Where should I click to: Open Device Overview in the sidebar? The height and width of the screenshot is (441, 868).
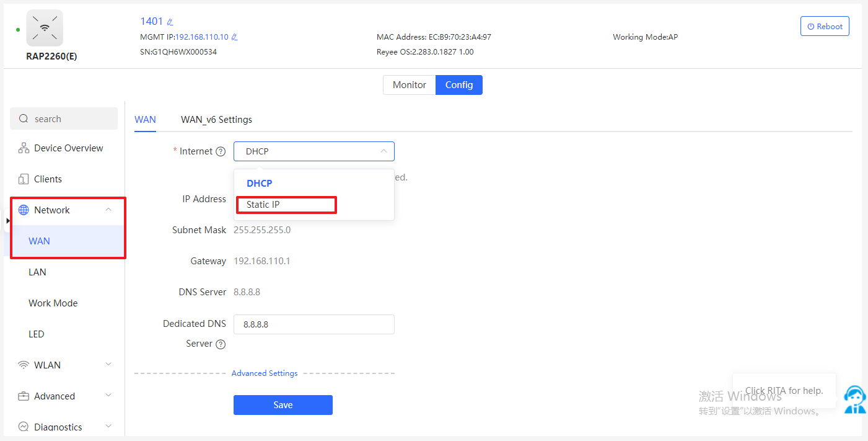[68, 148]
